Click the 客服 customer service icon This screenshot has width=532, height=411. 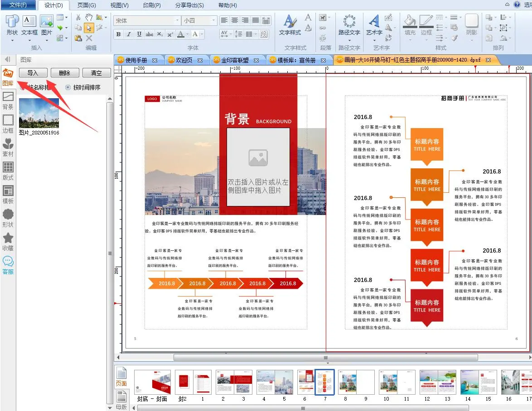pyautogui.click(x=8, y=265)
